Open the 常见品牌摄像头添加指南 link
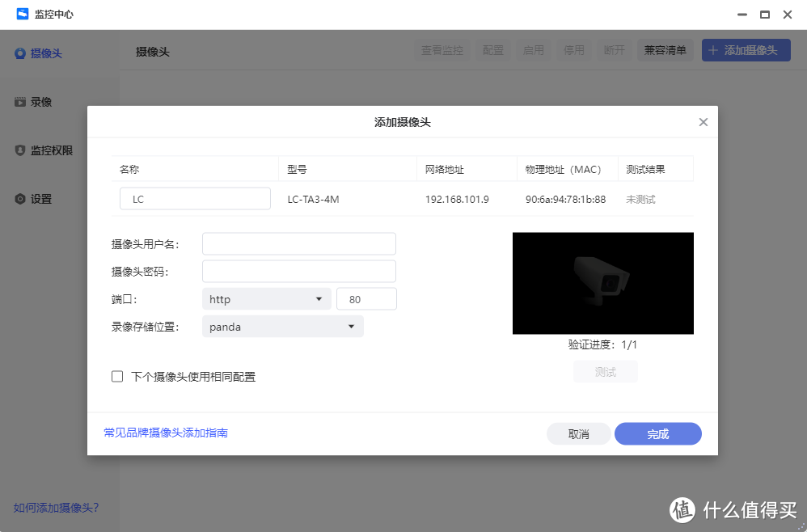 click(x=165, y=433)
